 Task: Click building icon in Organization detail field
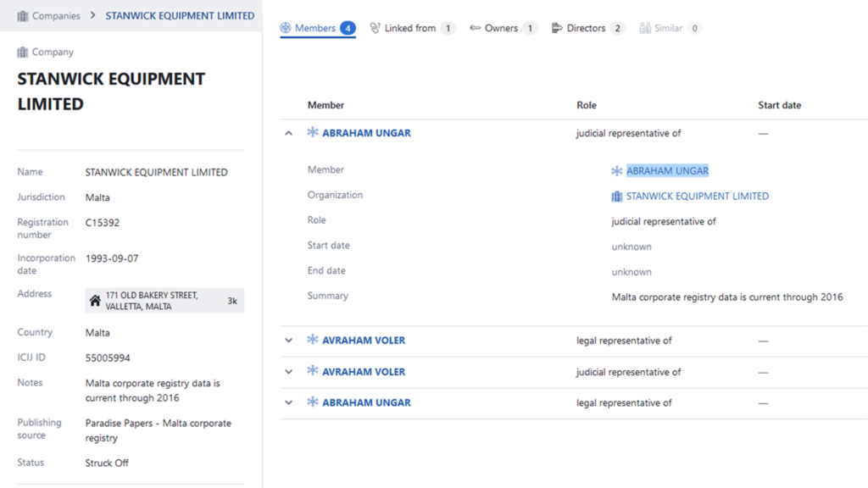(617, 197)
